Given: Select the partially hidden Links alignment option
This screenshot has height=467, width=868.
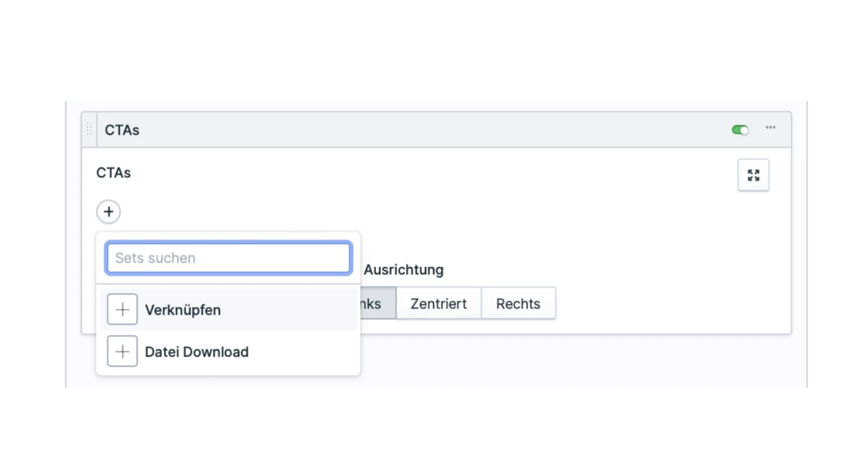Looking at the screenshot, I should pos(378,304).
